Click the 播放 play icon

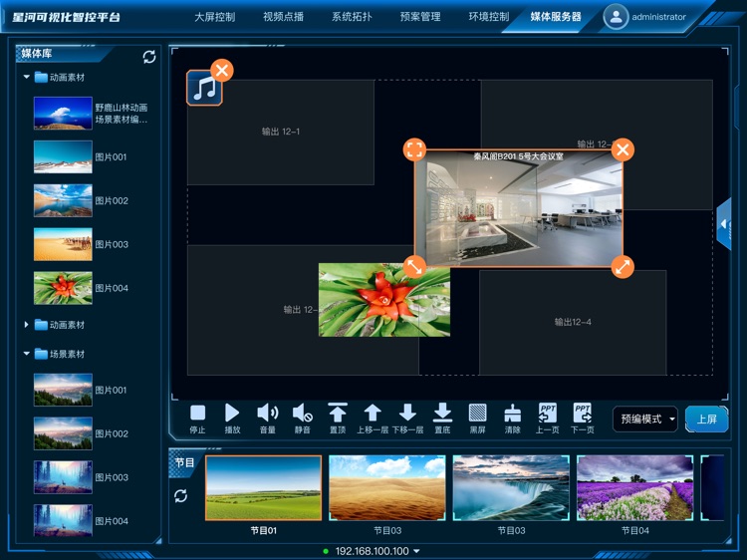232,414
